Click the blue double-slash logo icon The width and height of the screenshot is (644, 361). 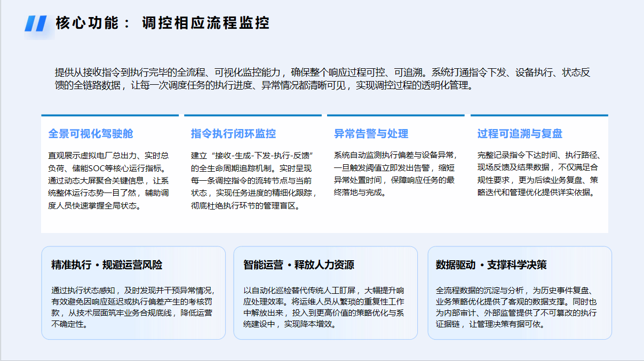point(36,23)
